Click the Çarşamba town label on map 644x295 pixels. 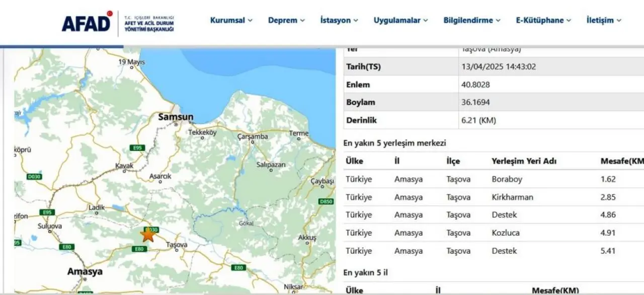coord(253,136)
